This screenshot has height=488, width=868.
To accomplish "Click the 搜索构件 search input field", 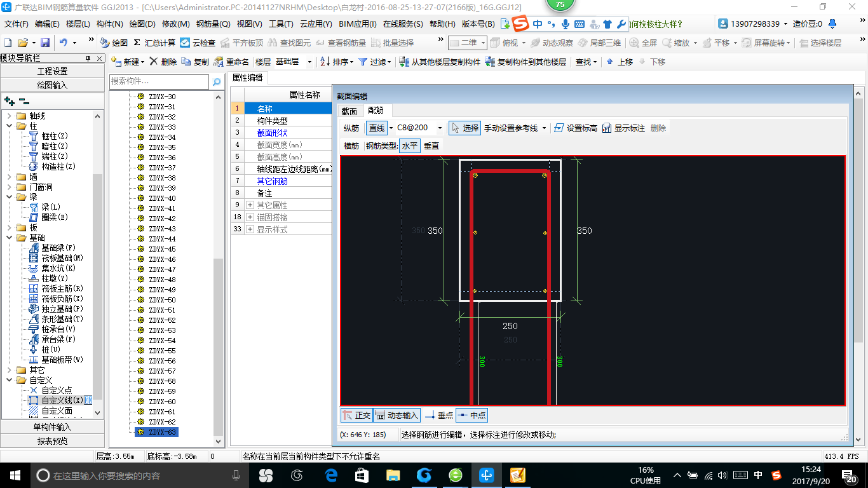I will point(159,81).
